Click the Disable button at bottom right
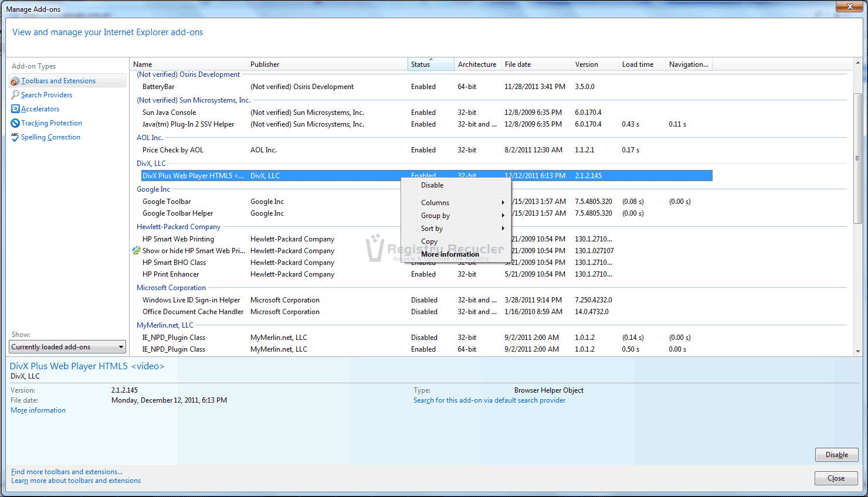This screenshot has width=868, height=497. (836, 455)
